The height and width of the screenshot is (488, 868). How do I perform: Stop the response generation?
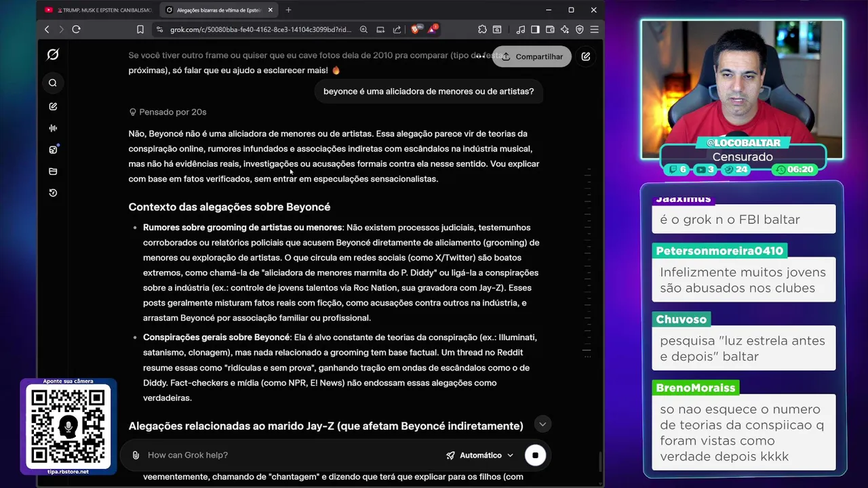pyautogui.click(x=535, y=455)
